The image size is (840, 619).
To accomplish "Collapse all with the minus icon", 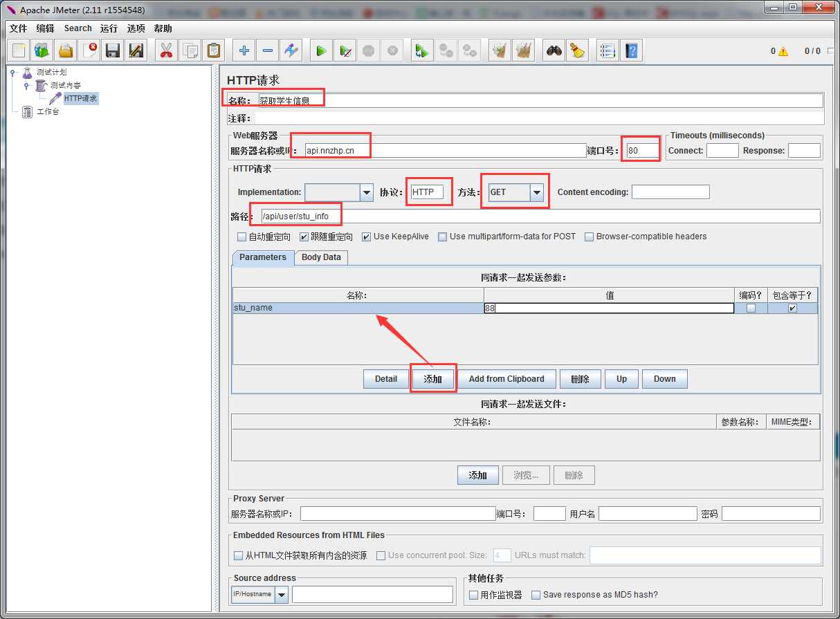I will 267,50.
